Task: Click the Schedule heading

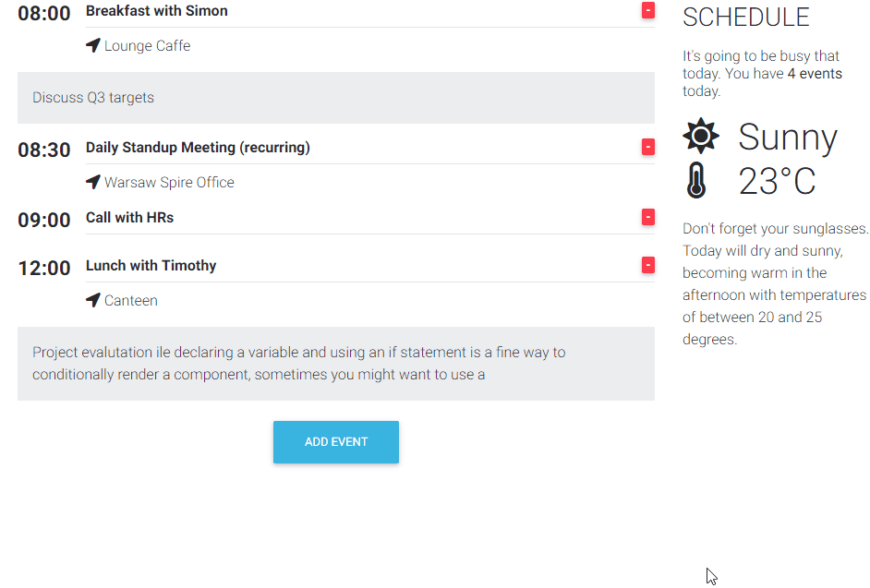Action: tap(745, 17)
